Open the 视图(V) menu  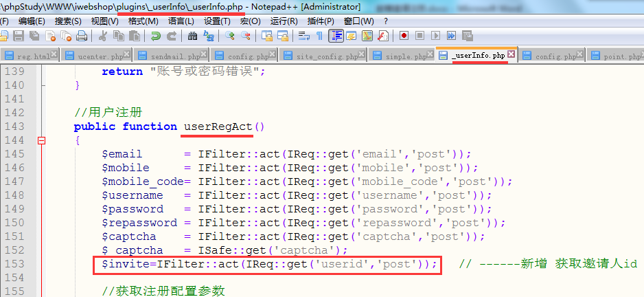[105, 21]
